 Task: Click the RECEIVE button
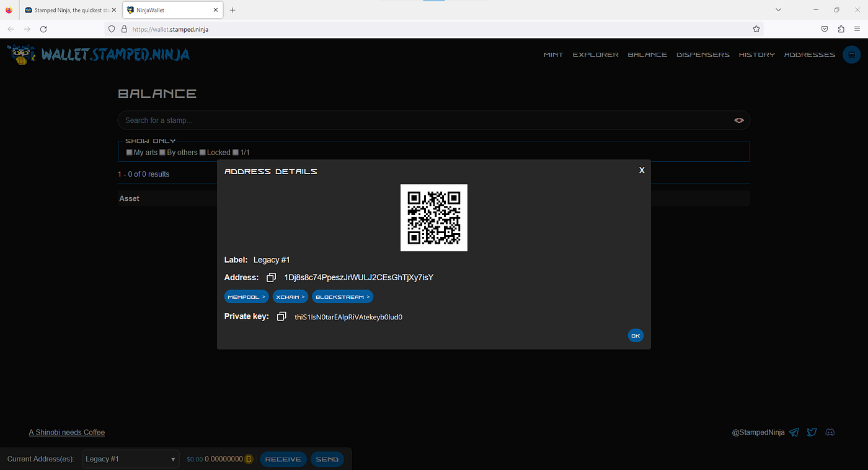click(283, 459)
